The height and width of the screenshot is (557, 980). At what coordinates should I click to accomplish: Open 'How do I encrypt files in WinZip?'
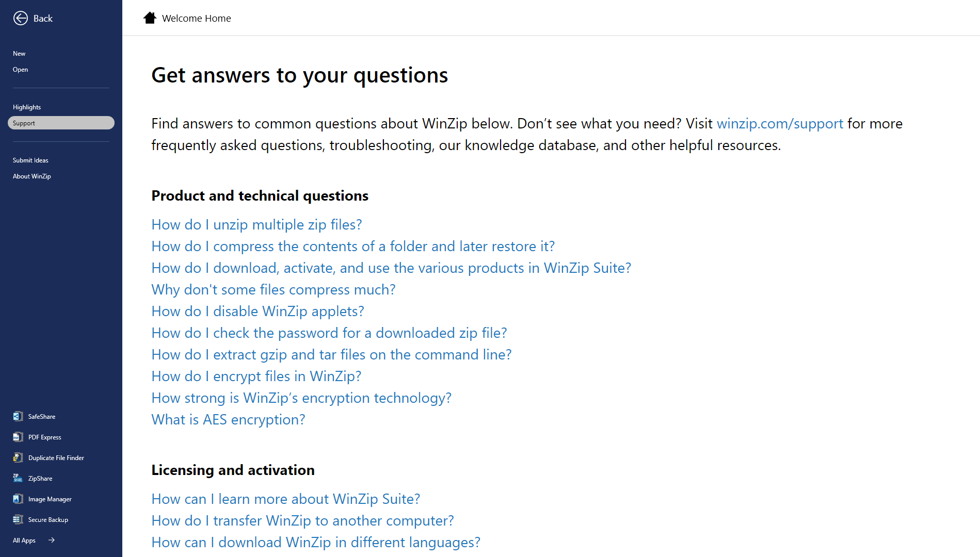(256, 376)
